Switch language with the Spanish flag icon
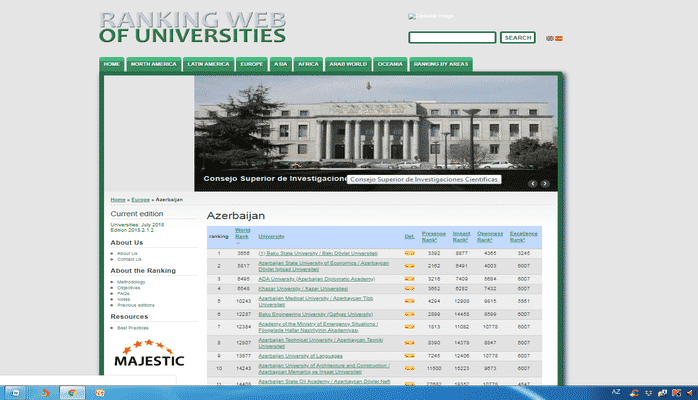Image resolution: width=698 pixels, height=400 pixels. pos(559,38)
